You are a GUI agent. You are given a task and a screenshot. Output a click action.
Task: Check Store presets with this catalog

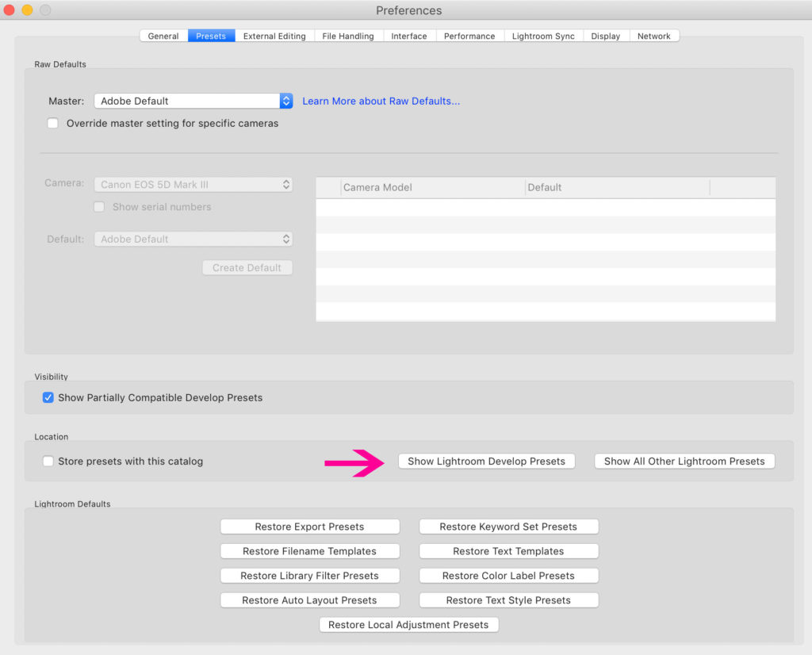click(48, 462)
